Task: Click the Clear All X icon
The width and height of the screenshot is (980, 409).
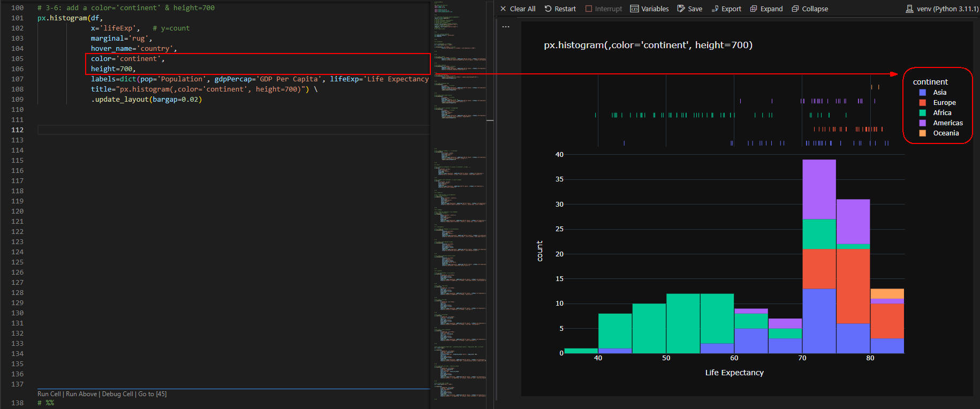Action: [x=503, y=9]
